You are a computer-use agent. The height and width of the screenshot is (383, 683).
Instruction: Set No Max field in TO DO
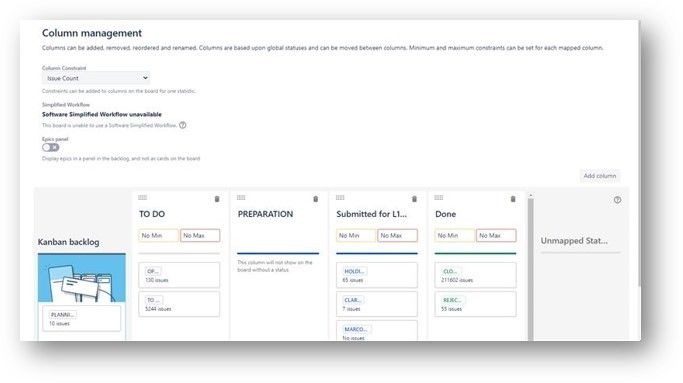click(200, 235)
